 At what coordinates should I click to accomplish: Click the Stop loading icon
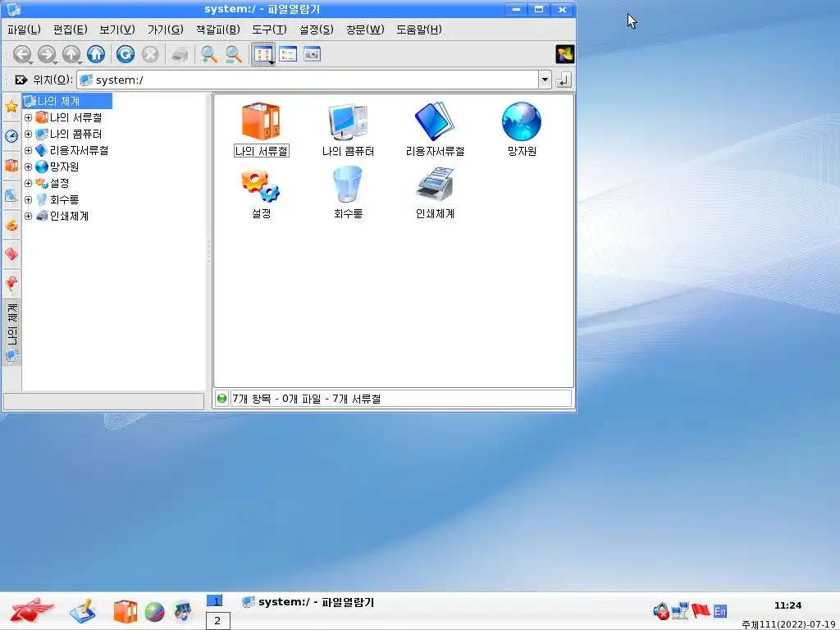150,54
